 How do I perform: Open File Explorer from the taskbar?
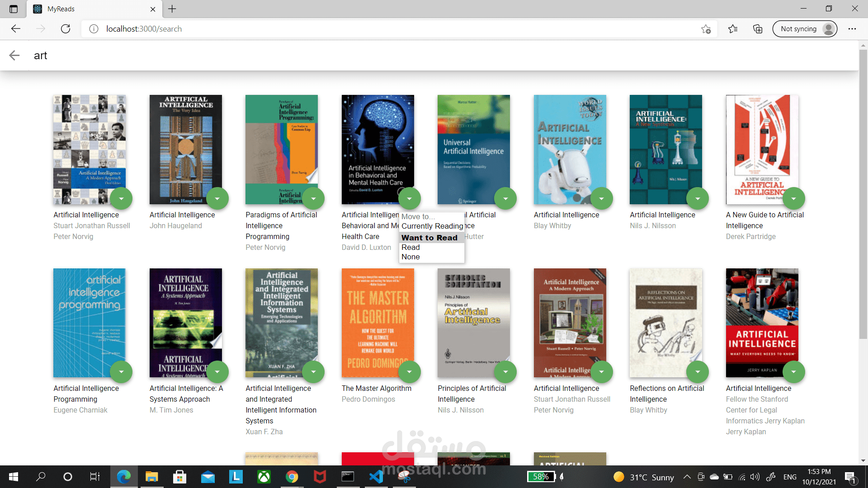(151, 476)
